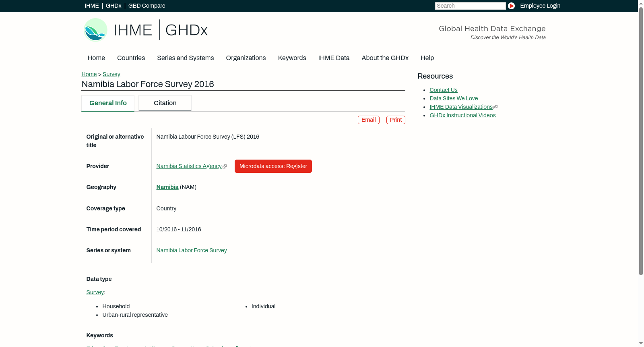Click the IHME leaf logo icon
644x347 pixels.
coord(95,30)
